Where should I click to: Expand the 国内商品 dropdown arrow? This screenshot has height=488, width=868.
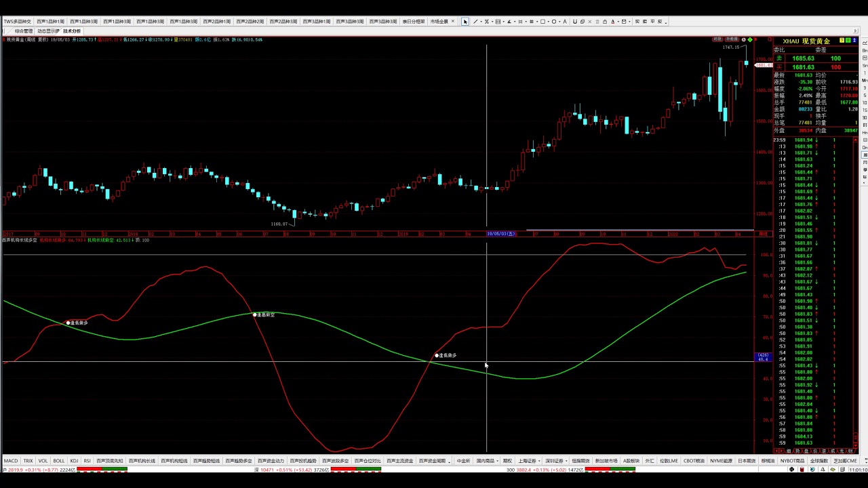coord(498,461)
